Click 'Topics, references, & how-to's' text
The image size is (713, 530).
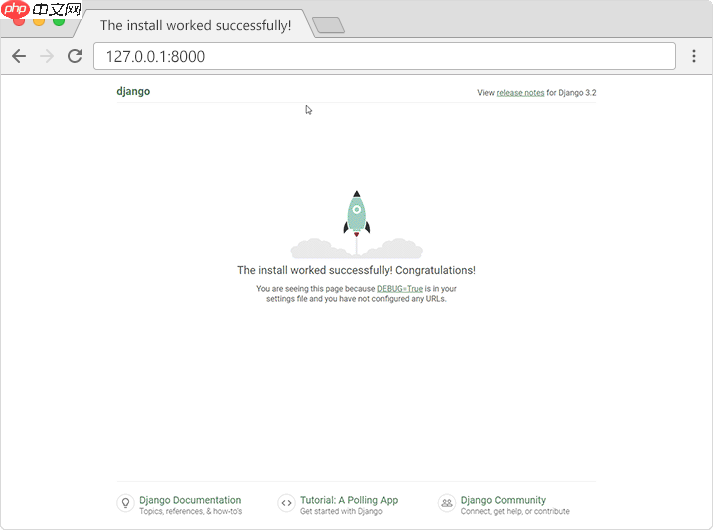point(191,511)
